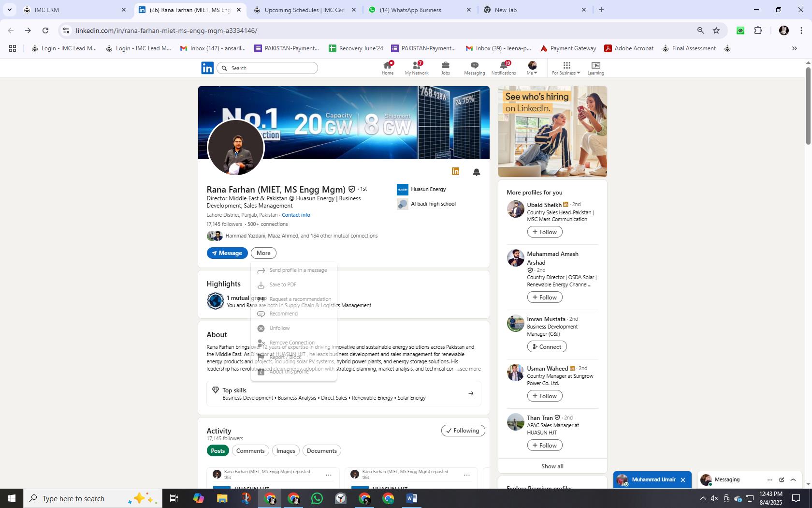Close the Muhammad Umair chat
The width and height of the screenshot is (812, 508).
click(683, 480)
